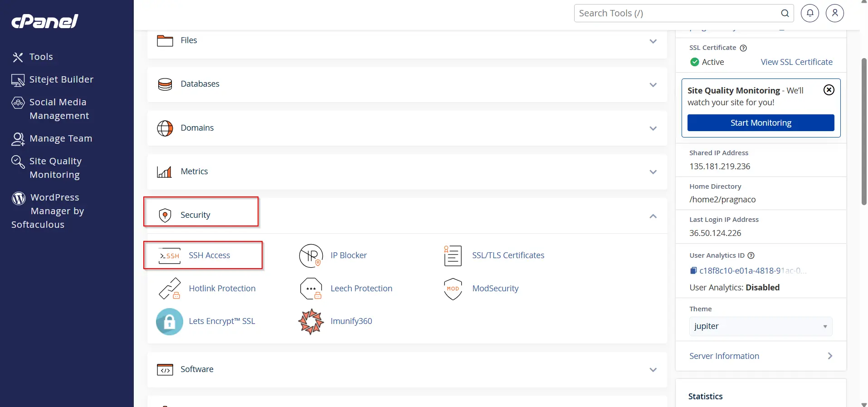Click the Databases icon
The image size is (868, 407).
coord(165,84)
